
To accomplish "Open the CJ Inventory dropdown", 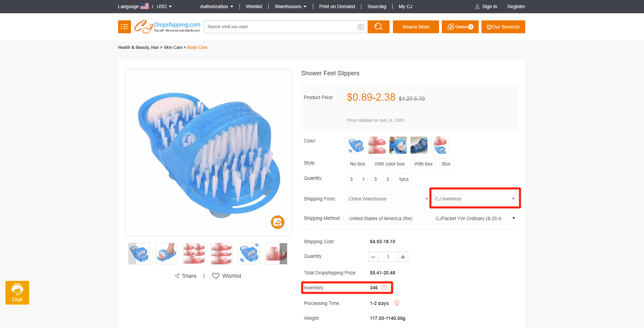I will (475, 199).
